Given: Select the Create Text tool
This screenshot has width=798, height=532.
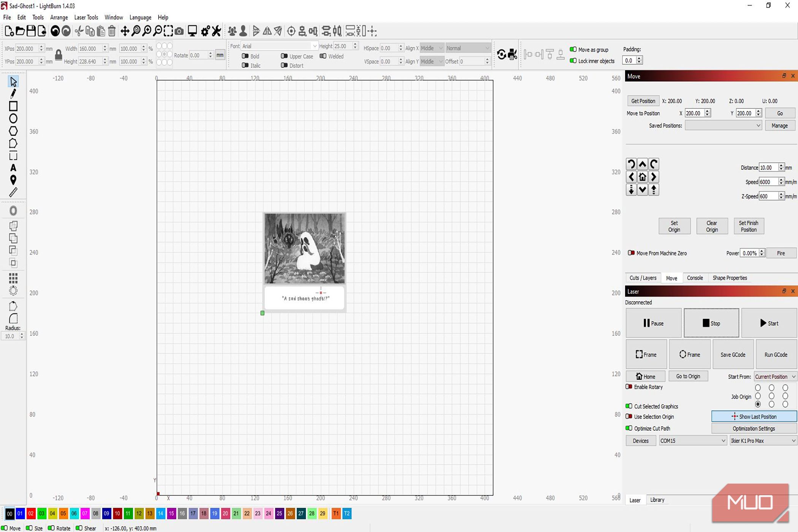Looking at the screenshot, I should 13,168.
